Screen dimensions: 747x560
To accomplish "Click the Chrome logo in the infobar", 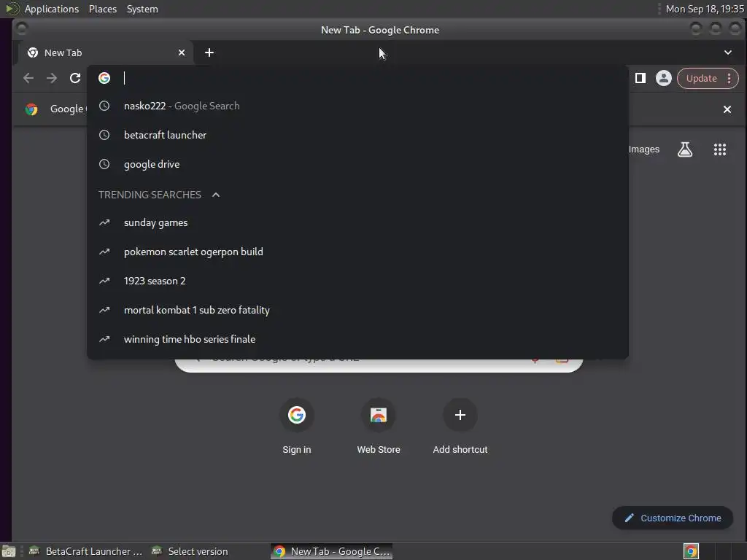I will [31, 109].
